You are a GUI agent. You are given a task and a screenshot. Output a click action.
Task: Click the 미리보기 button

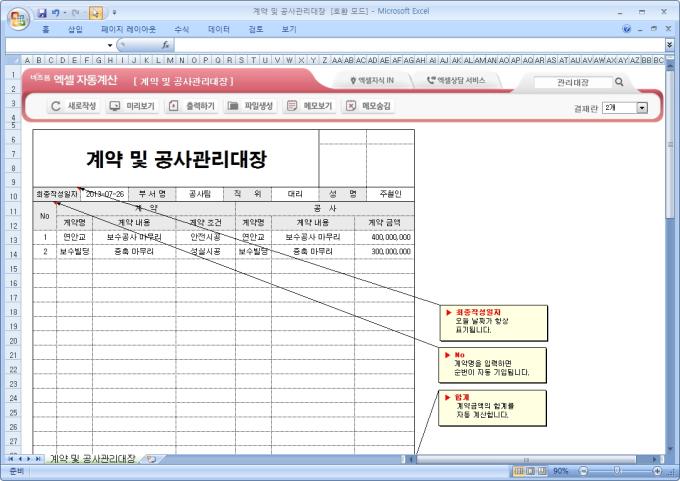tap(132, 106)
